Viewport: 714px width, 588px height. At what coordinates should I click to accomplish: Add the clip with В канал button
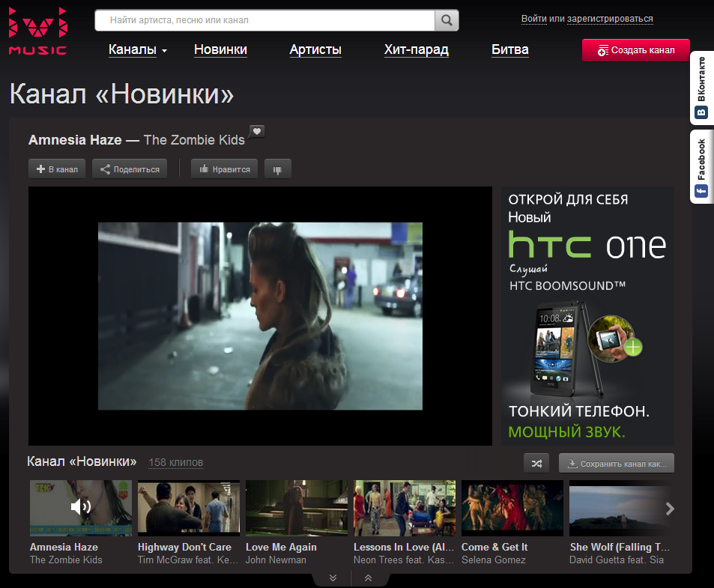coord(57,169)
